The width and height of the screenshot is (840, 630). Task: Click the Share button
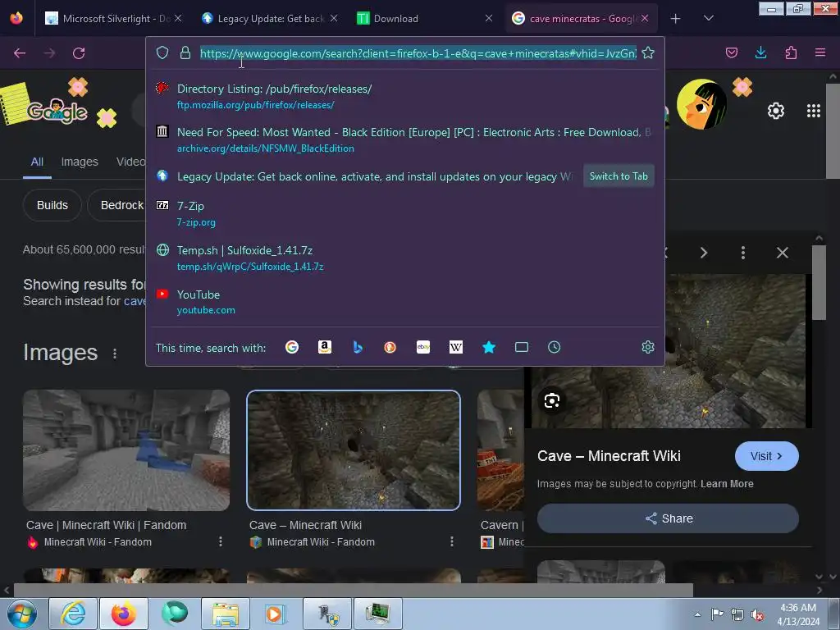[668, 518]
